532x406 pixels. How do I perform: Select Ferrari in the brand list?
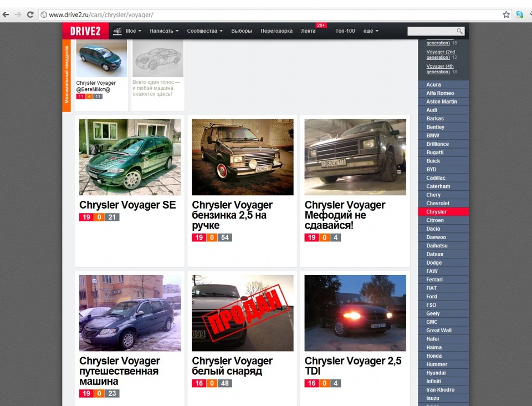(443, 280)
